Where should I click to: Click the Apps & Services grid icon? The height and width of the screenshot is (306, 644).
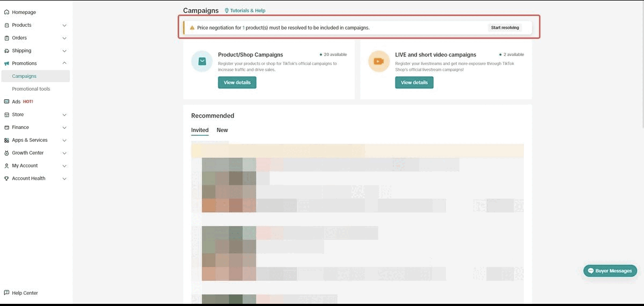(x=6, y=140)
